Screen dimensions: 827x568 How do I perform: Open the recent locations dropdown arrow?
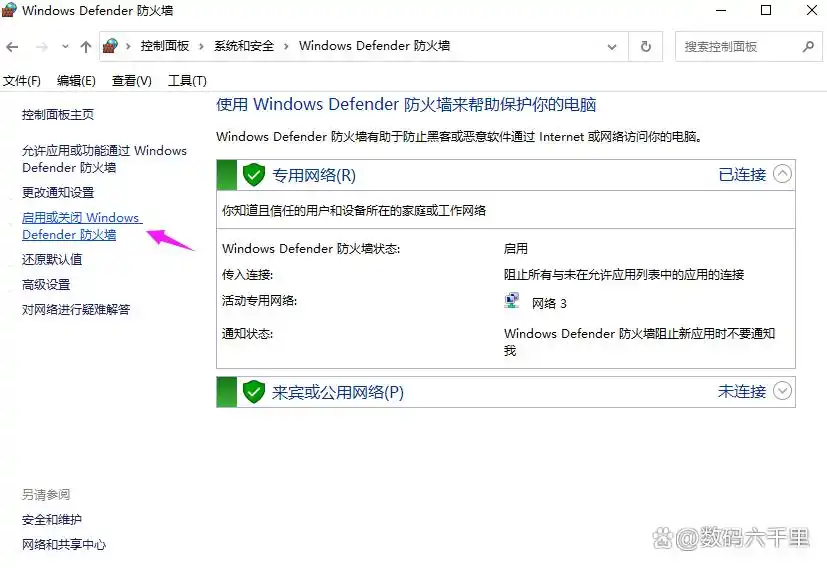(65, 47)
